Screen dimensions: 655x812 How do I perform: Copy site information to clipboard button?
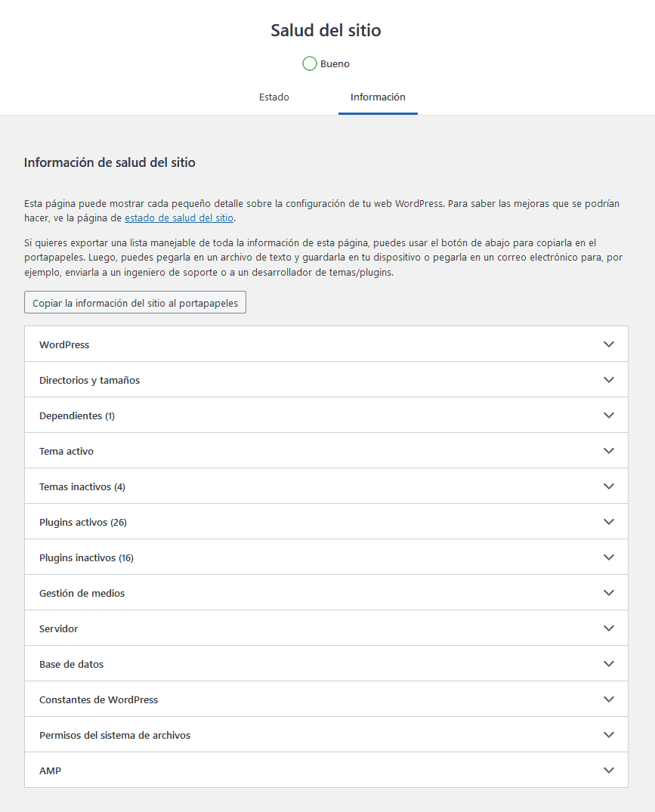click(135, 303)
